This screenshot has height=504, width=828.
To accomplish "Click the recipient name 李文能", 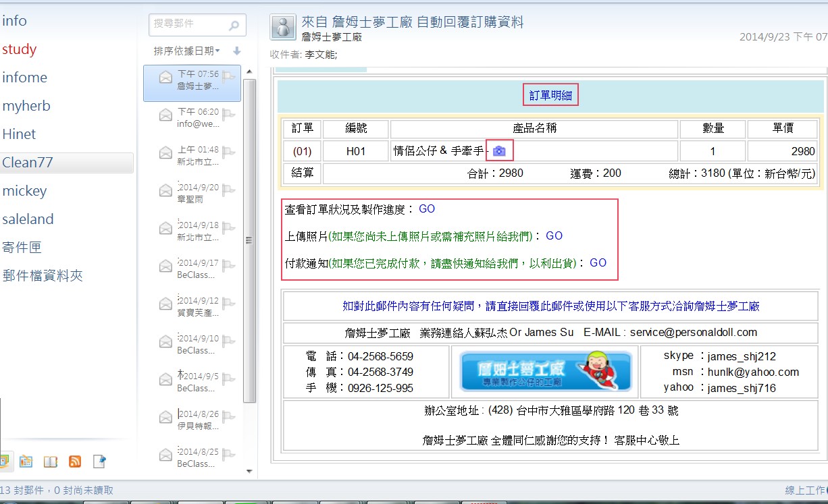I will click(320, 55).
